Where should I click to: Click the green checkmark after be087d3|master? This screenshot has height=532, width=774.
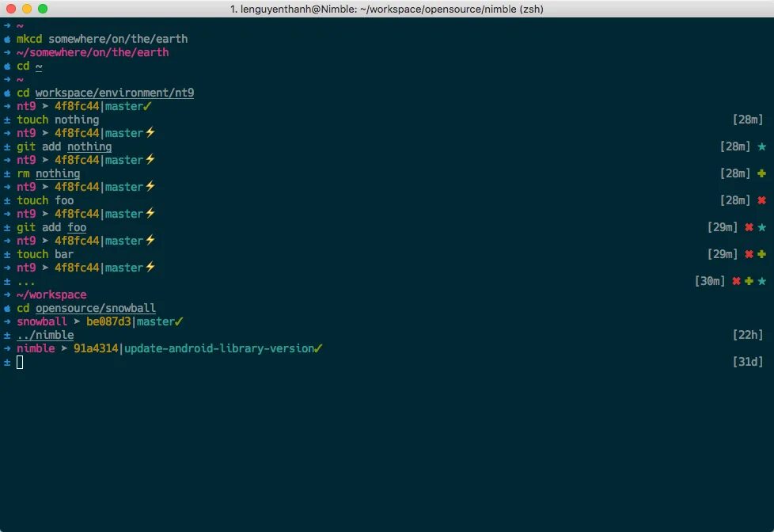tap(179, 321)
